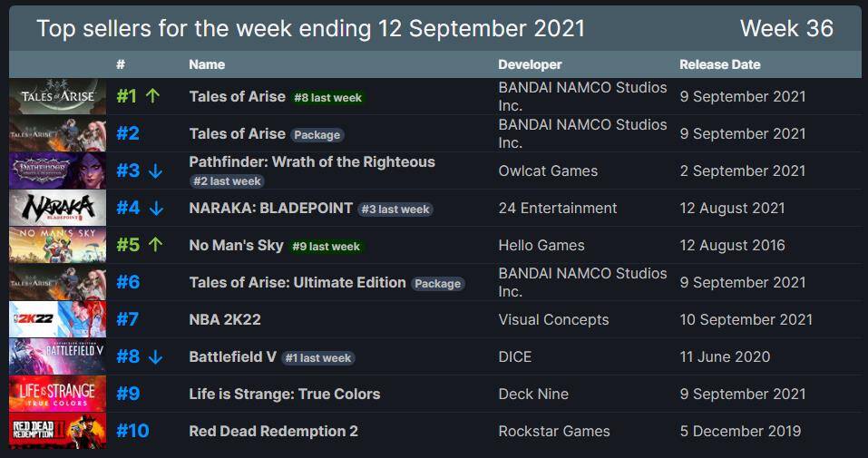The image size is (868, 458).
Task: Click the NBA 2K22 cover thumbnail
Action: pyautogui.click(x=57, y=319)
